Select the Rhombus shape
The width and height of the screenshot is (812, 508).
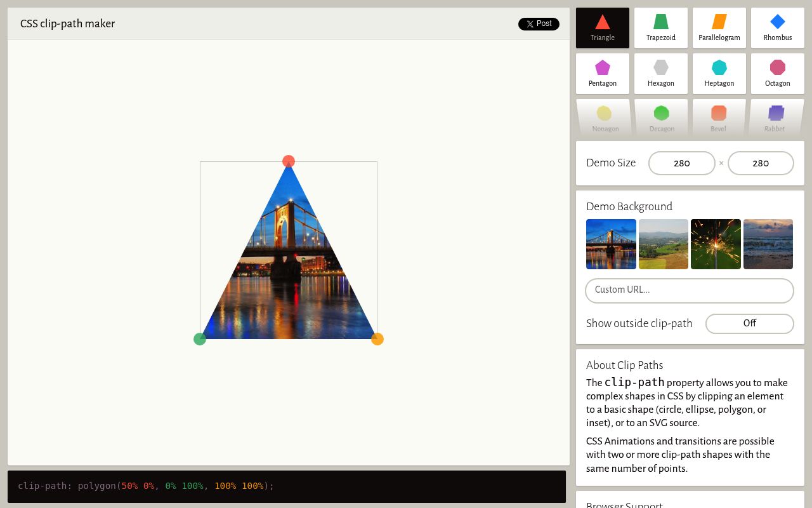tap(777, 28)
